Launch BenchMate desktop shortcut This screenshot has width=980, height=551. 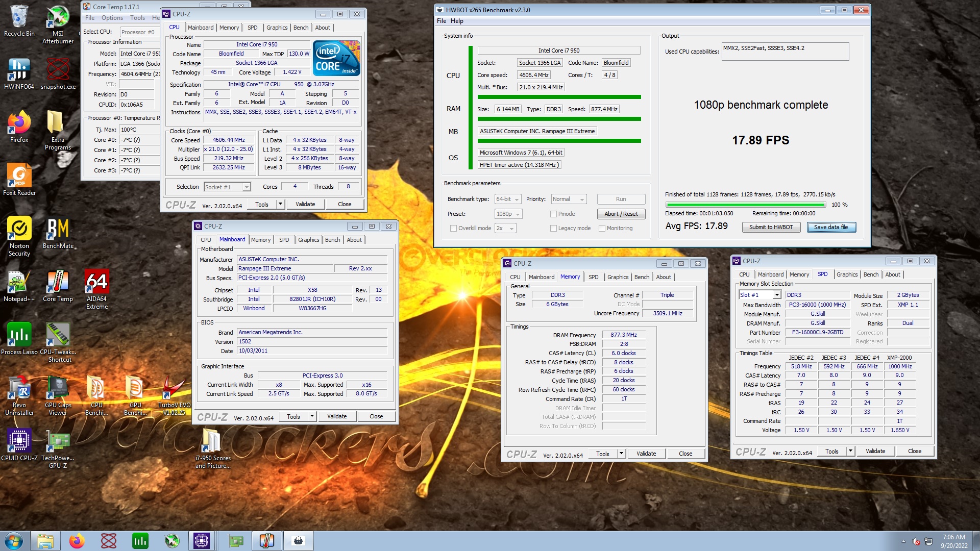click(x=58, y=233)
